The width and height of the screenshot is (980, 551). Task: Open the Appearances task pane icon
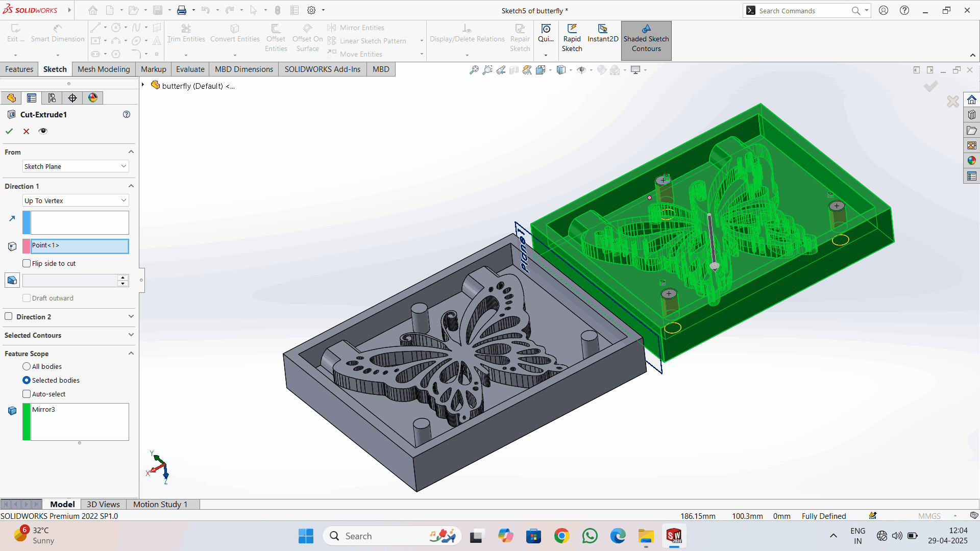pyautogui.click(x=971, y=161)
